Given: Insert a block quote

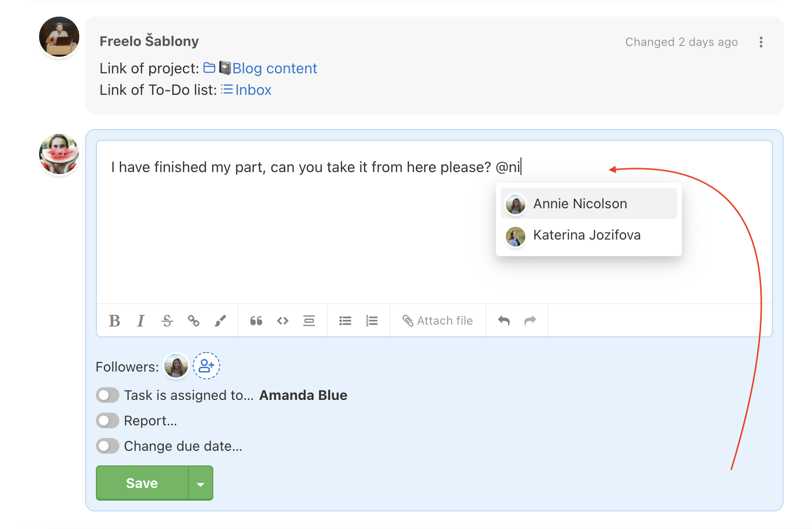Looking at the screenshot, I should pos(256,321).
